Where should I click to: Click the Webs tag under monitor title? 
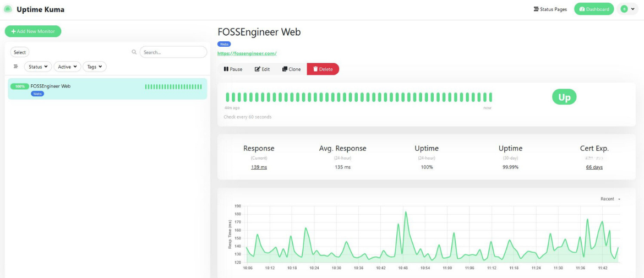tap(224, 44)
